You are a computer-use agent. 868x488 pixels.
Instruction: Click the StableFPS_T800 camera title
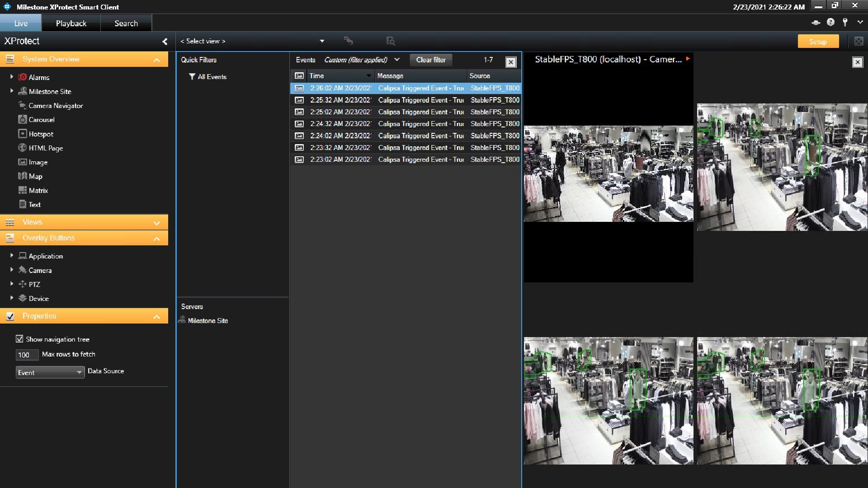pos(608,59)
